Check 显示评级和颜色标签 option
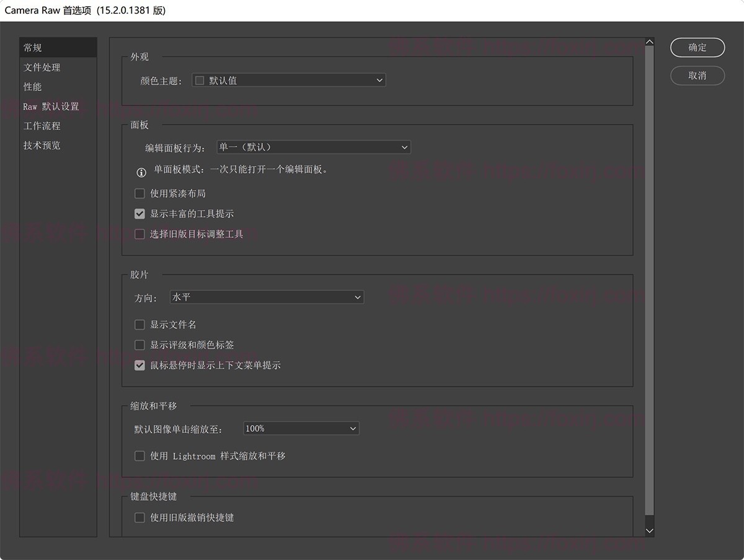The width and height of the screenshot is (744, 560). [x=139, y=345]
